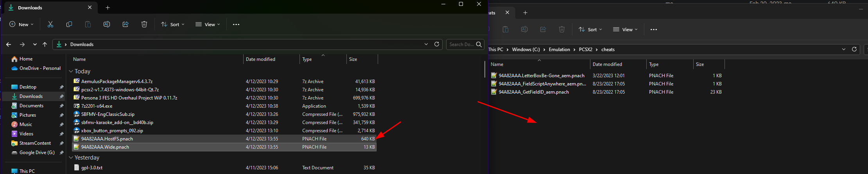Click the Cut scissors icon in Downloads toolbar
868x174 pixels.
pos(50,24)
